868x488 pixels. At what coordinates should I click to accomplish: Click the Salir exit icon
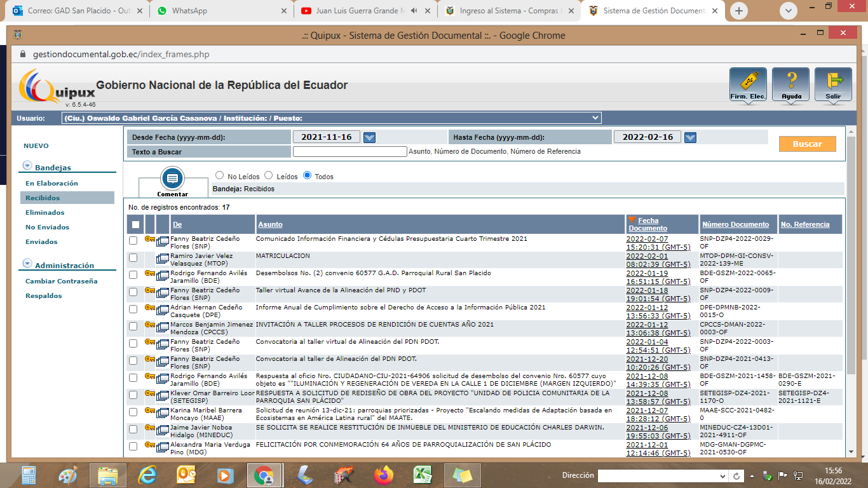833,84
